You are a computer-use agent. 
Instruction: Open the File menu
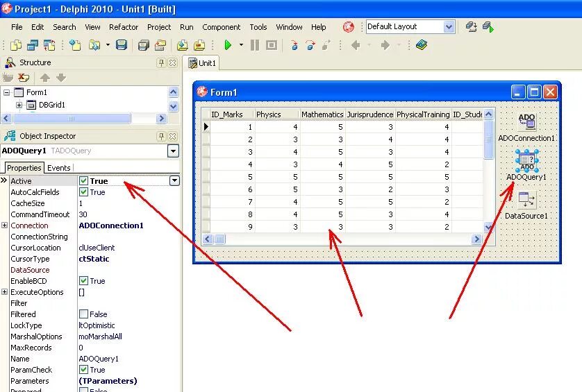click(17, 27)
